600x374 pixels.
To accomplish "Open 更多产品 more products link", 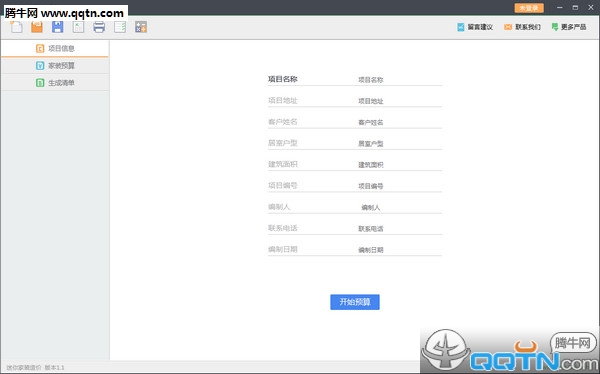I will 569,27.
